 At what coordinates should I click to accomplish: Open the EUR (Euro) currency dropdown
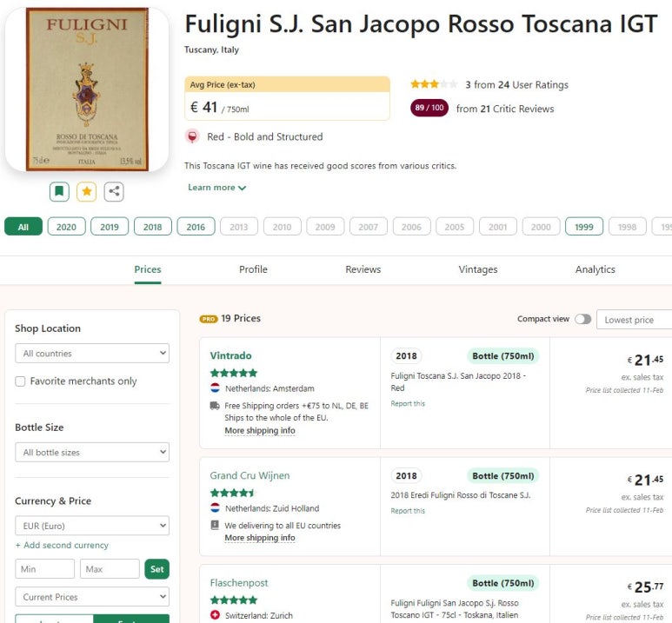click(92, 526)
